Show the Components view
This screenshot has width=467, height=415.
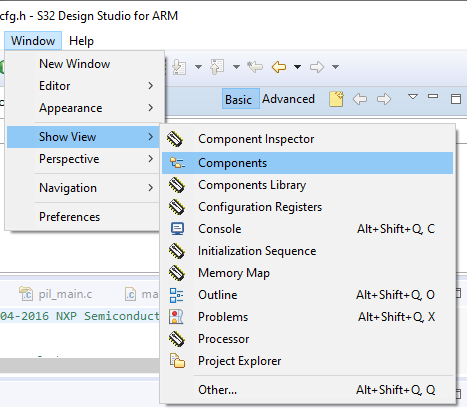coord(307,163)
